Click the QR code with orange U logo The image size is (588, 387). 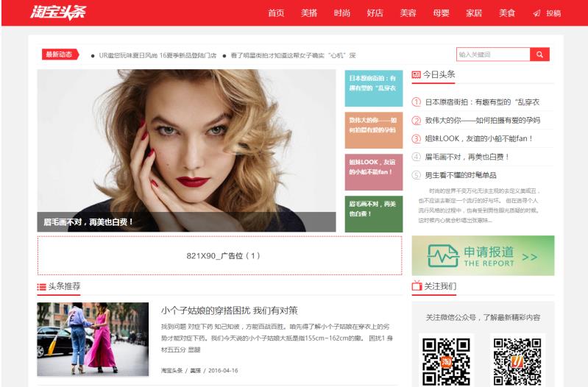517,361
